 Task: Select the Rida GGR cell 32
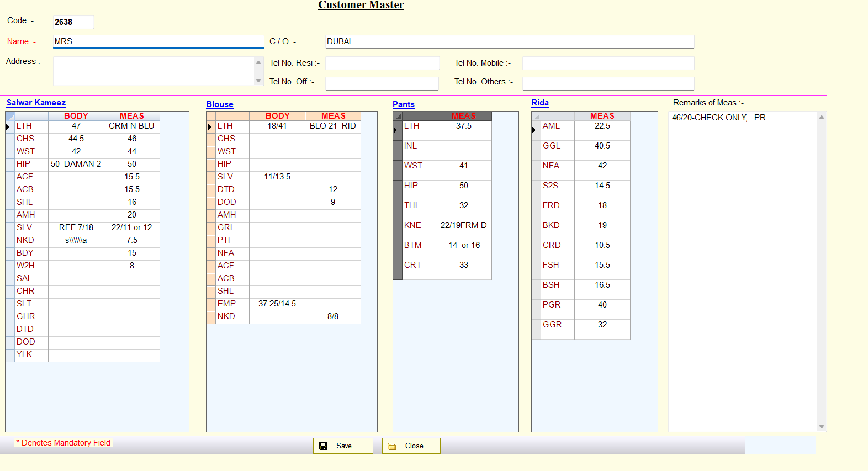pos(602,330)
